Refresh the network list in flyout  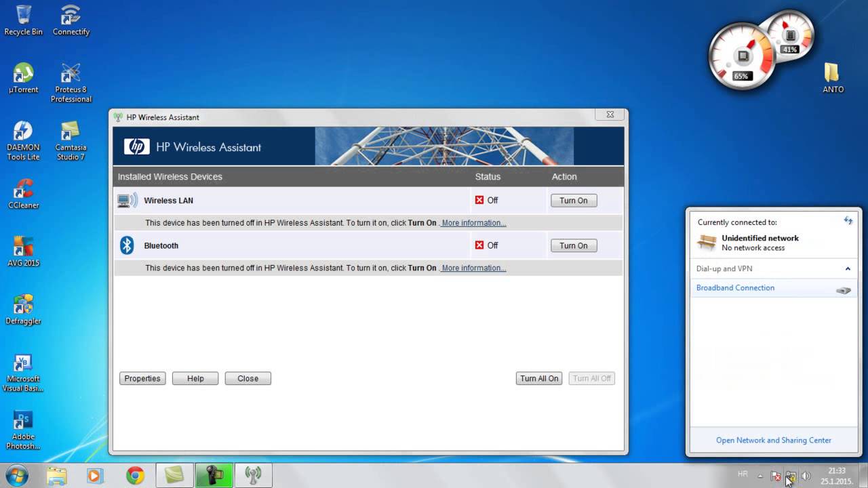pos(848,221)
